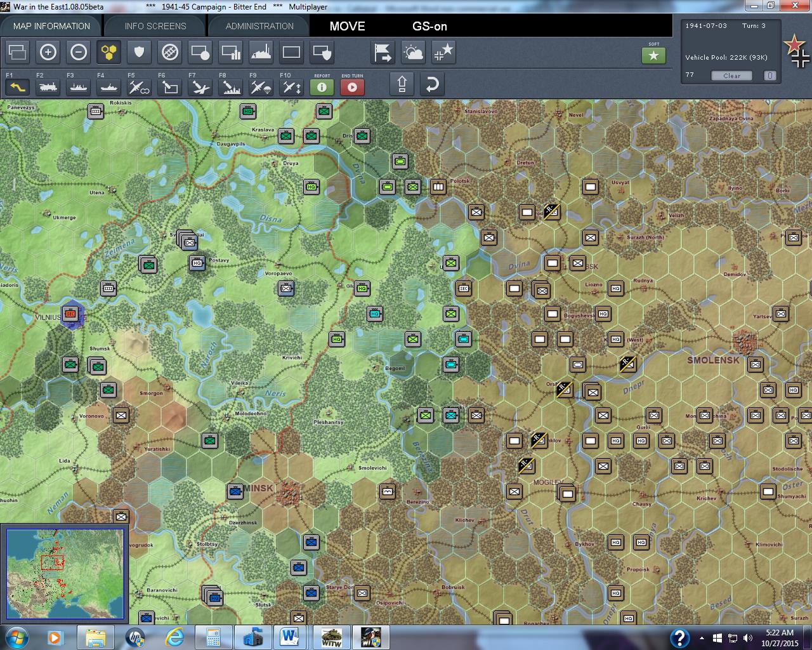Select F9 air transport parachute icon

(x=261, y=86)
